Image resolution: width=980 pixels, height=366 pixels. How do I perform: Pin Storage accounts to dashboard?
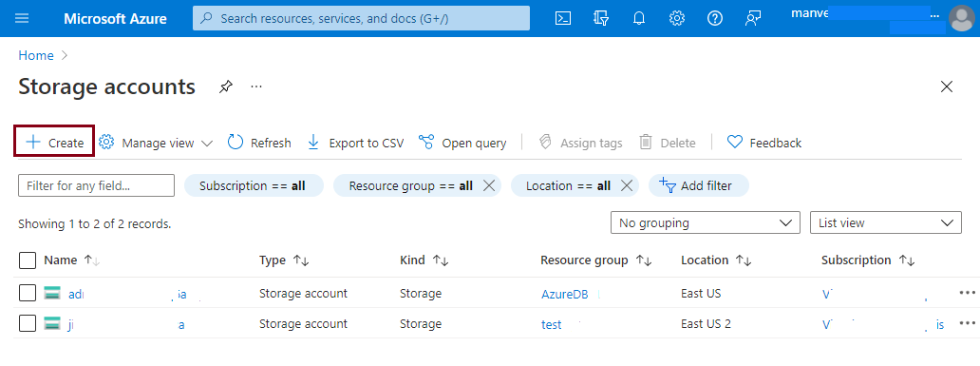click(226, 87)
